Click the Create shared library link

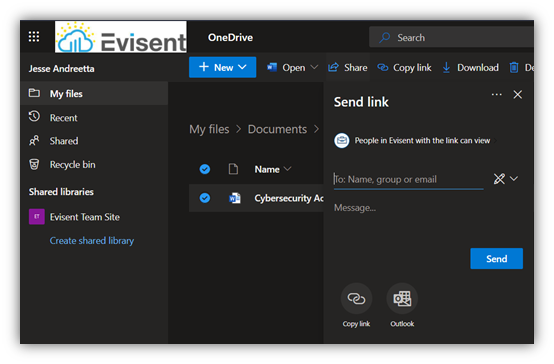(x=92, y=241)
